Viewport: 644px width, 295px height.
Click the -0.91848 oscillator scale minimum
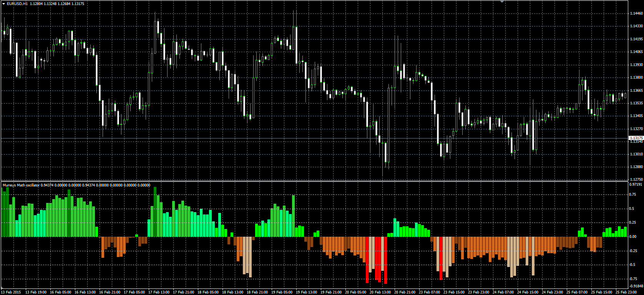(636, 286)
